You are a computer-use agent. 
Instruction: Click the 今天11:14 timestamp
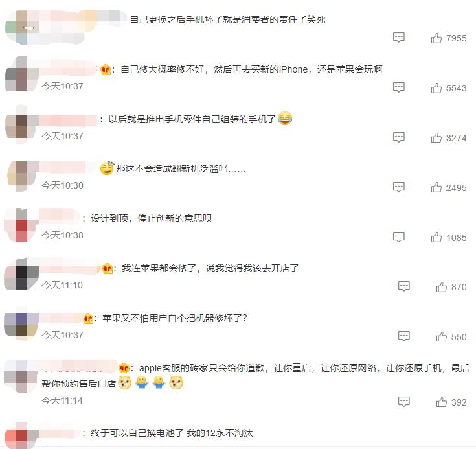(62, 400)
